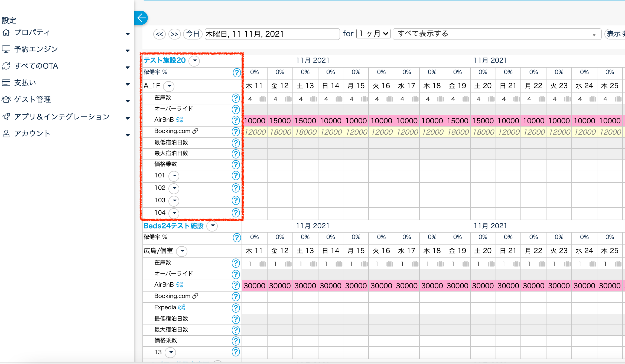
Task: Click suitcase icon for 木 11 A_1F inventory
Action: click(x=262, y=99)
